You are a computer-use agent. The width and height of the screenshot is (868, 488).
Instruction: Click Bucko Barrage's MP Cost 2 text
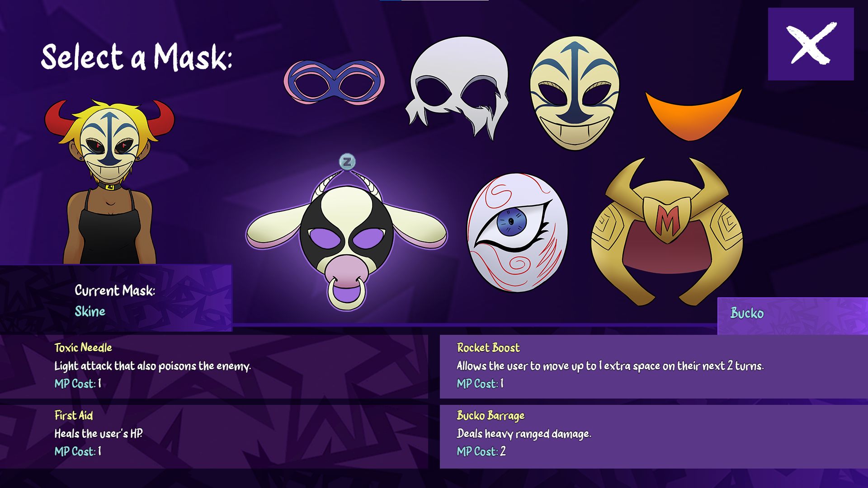coord(481,451)
